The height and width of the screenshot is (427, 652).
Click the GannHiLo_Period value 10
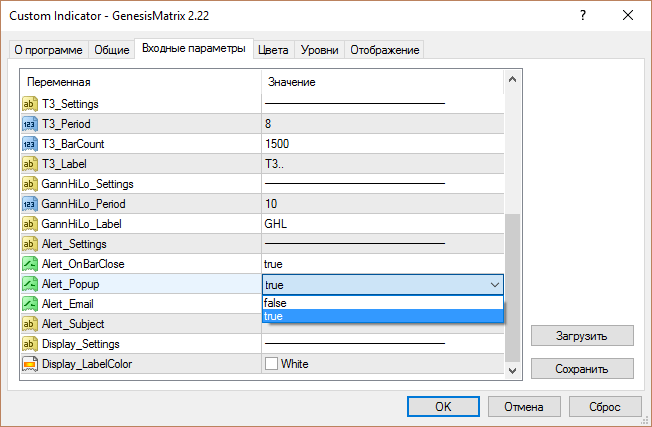pos(271,204)
